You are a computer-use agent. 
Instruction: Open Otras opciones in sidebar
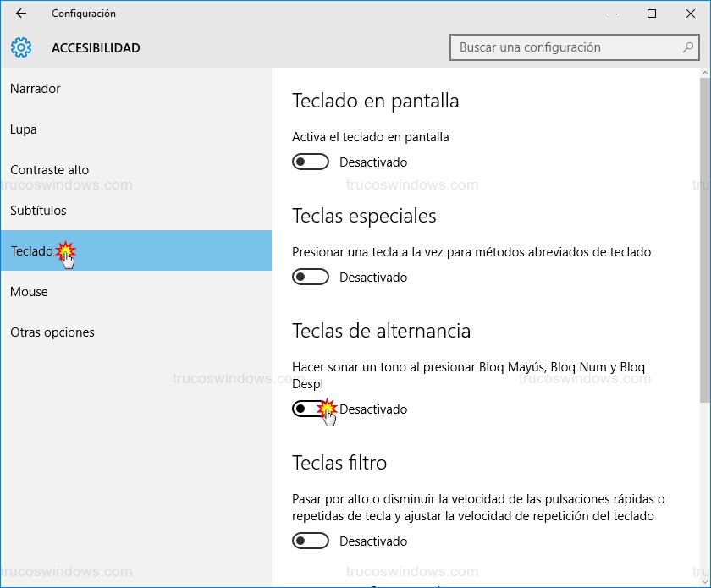(x=52, y=332)
